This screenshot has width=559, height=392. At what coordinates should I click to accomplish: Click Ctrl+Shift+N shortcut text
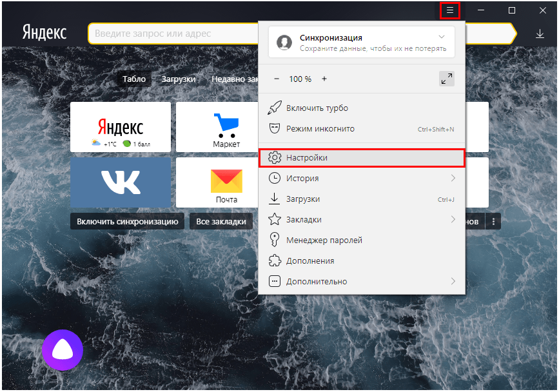pyautogui.click(x=436, y=130)
